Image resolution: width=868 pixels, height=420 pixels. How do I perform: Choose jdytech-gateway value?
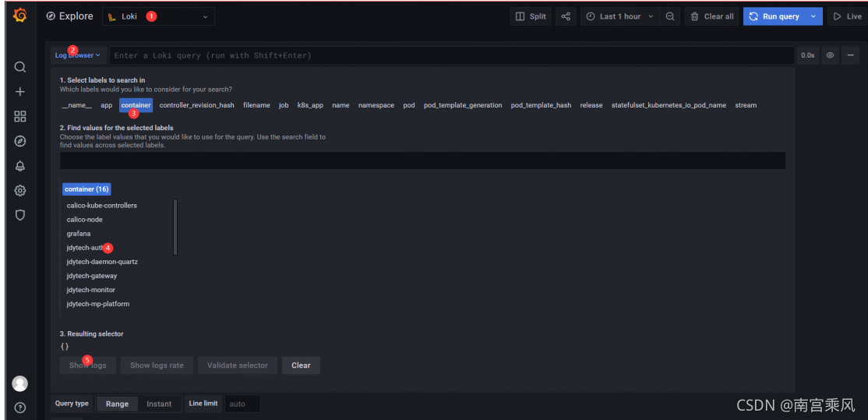point(92,276)
